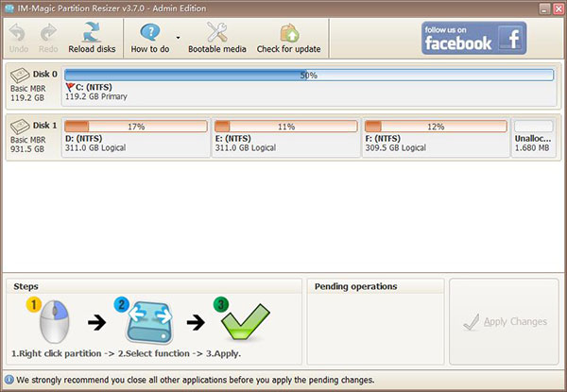The image size is (567, 392).
Task: Expand the How to do dropdown arrow
Action: (178, 38)
